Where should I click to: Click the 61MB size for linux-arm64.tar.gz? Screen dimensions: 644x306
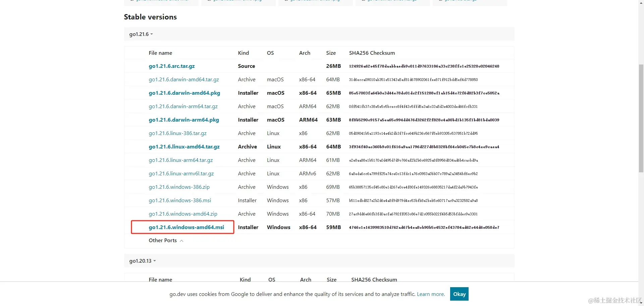333,160
